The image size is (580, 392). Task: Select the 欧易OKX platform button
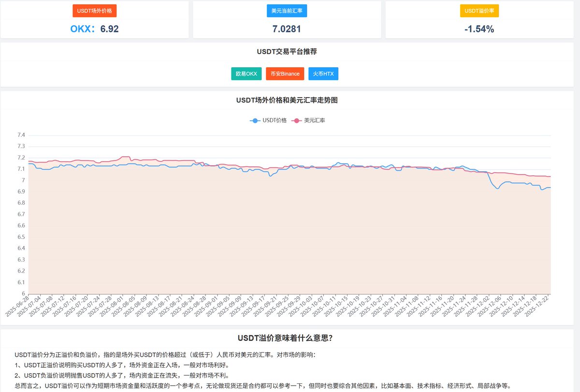246,73
